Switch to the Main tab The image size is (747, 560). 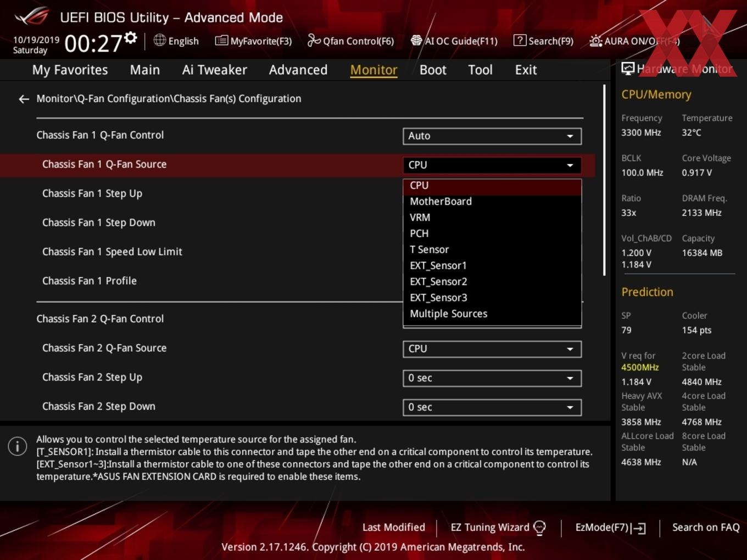point(145,70)
